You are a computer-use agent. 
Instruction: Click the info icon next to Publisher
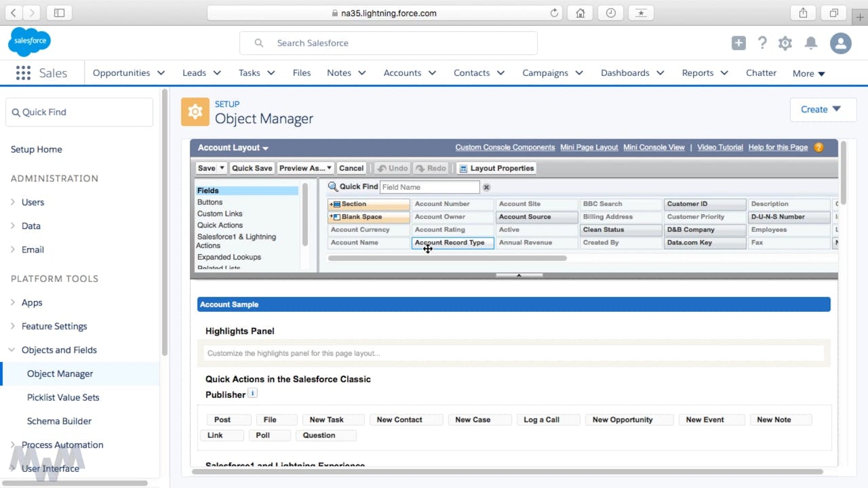click(x=252, y=393)
